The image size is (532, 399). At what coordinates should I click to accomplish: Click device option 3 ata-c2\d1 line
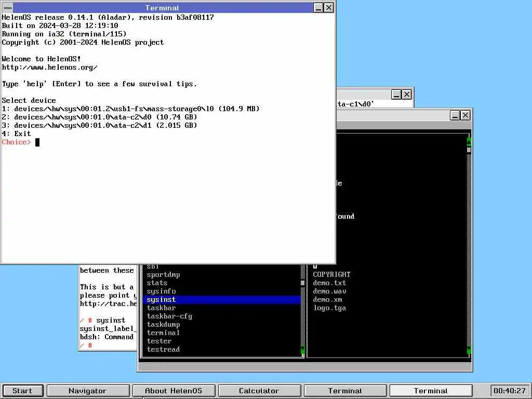(99, 125)
